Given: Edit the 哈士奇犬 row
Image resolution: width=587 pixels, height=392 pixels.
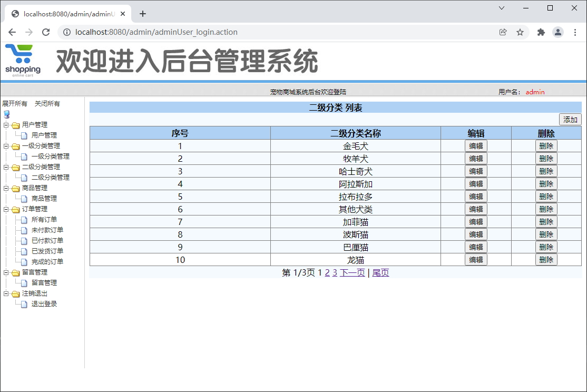Looking at the screenshot, I should (x=476, y=171).
